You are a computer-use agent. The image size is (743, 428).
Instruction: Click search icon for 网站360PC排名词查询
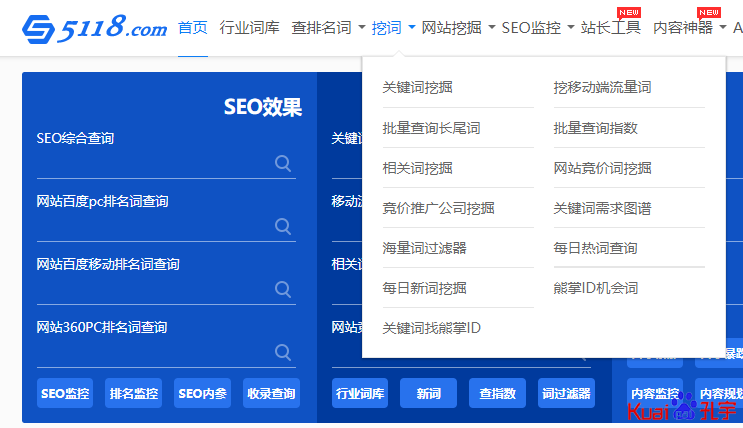coord(283,353)
